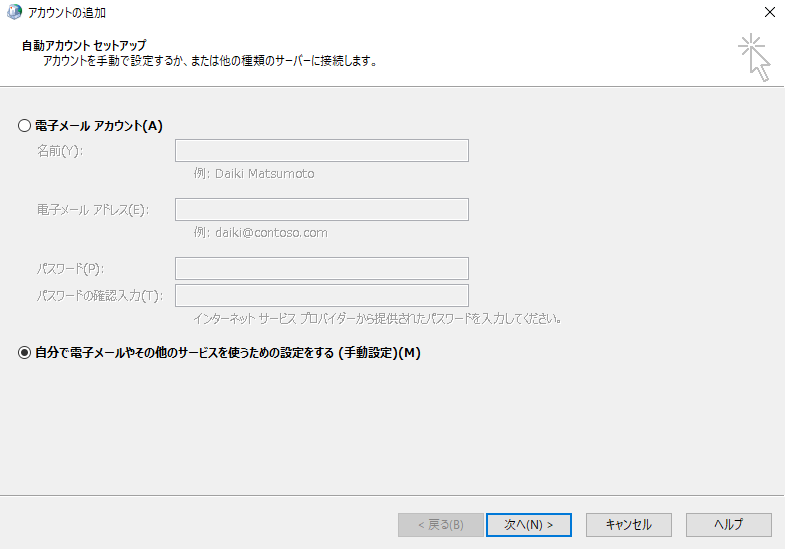
Task: Click the globe icon in the title bar
Action: click(14, 13)
